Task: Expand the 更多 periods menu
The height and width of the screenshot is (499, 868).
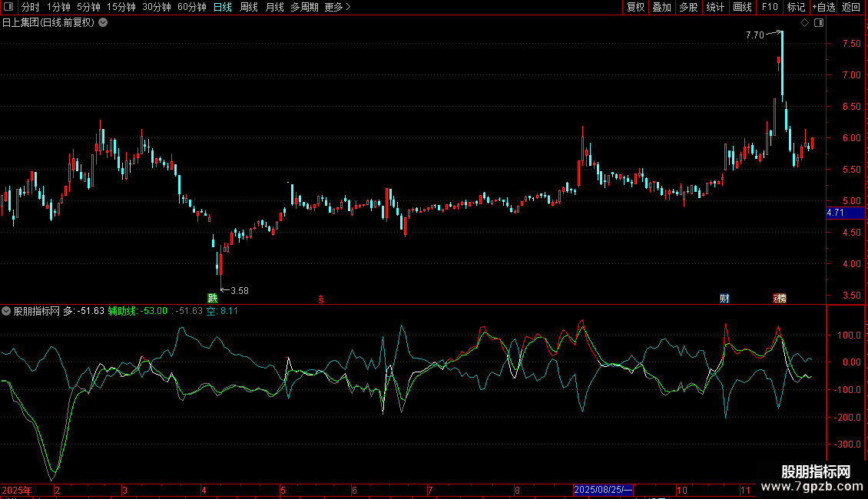Action: [x=338, y=7]
